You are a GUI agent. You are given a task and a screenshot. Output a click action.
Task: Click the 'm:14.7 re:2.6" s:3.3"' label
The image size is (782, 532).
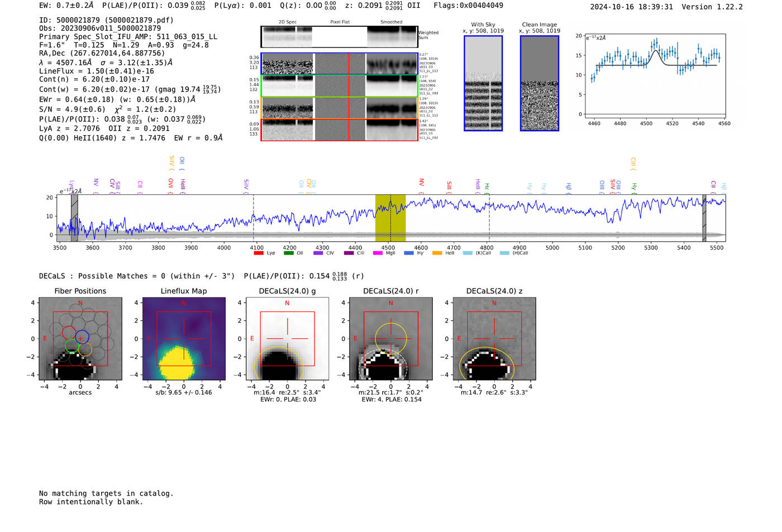pos(494,392)
